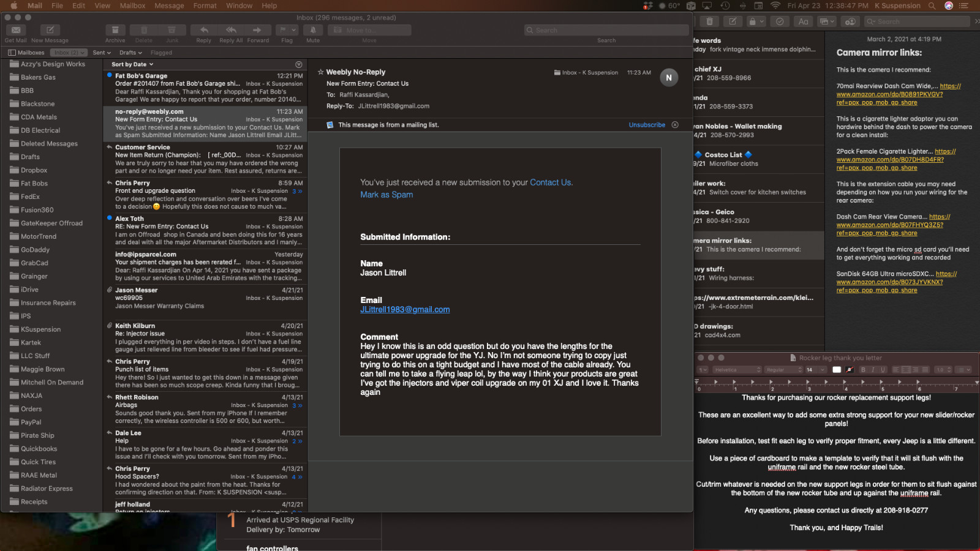This screenshot has width=980, height=551.
Task: Open Notes text format Aa button
Action: (x=803, y=21)
